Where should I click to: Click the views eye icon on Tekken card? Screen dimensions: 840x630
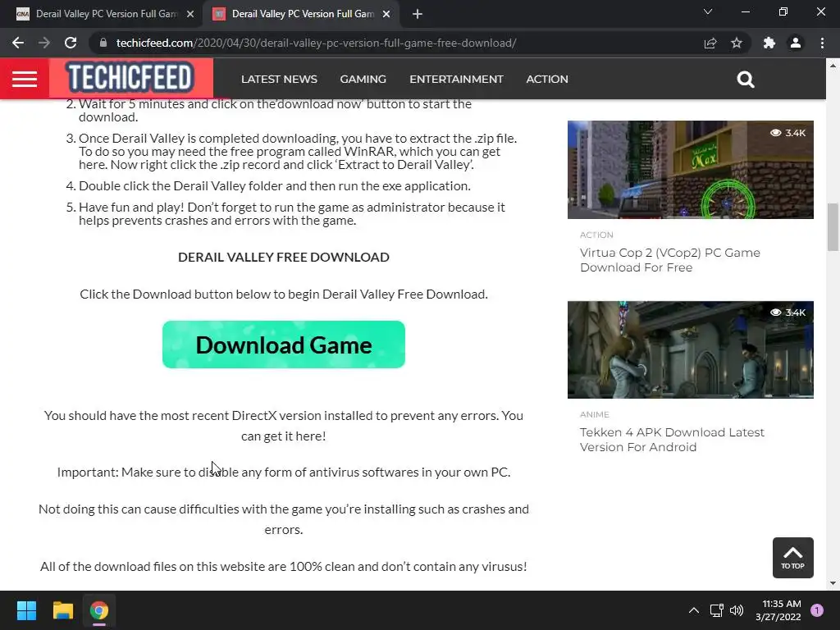tap(775, 313)
